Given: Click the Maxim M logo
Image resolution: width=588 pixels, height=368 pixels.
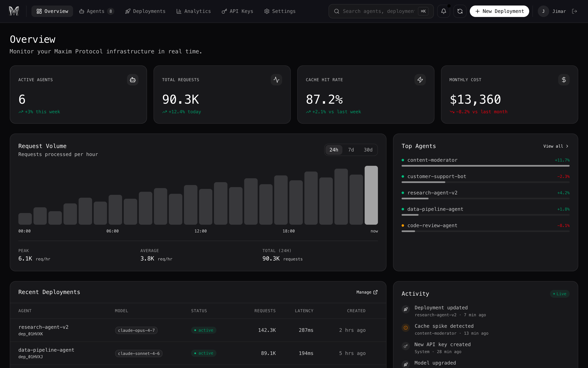Looking at the screenshot, I should click(14, 11).
